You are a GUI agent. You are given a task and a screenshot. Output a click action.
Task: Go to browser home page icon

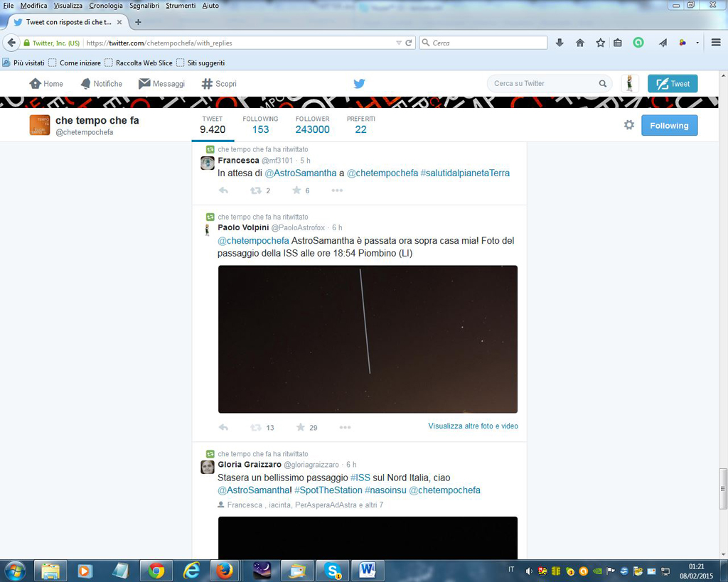coord(580,43)
